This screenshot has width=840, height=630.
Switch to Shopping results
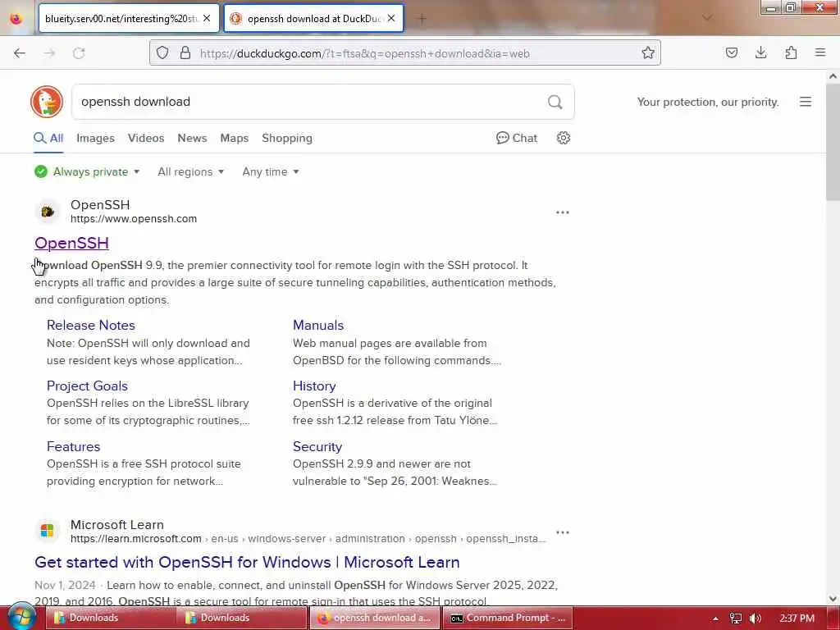(286, 138)
